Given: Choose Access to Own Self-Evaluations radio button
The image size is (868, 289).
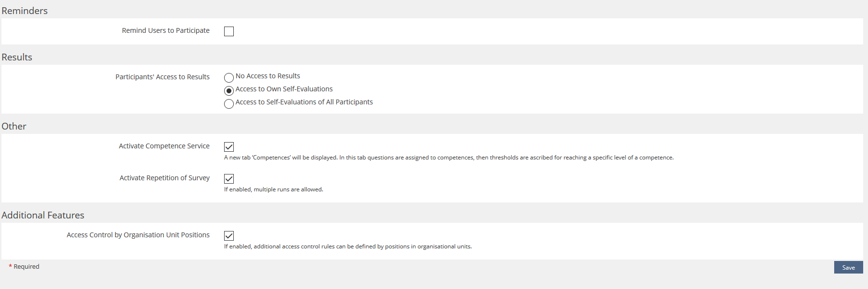Looking at the screenshot, I should coord(229,90).
